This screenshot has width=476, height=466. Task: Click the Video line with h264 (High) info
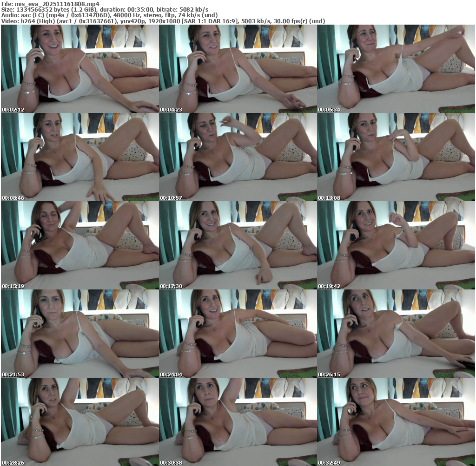163,21
